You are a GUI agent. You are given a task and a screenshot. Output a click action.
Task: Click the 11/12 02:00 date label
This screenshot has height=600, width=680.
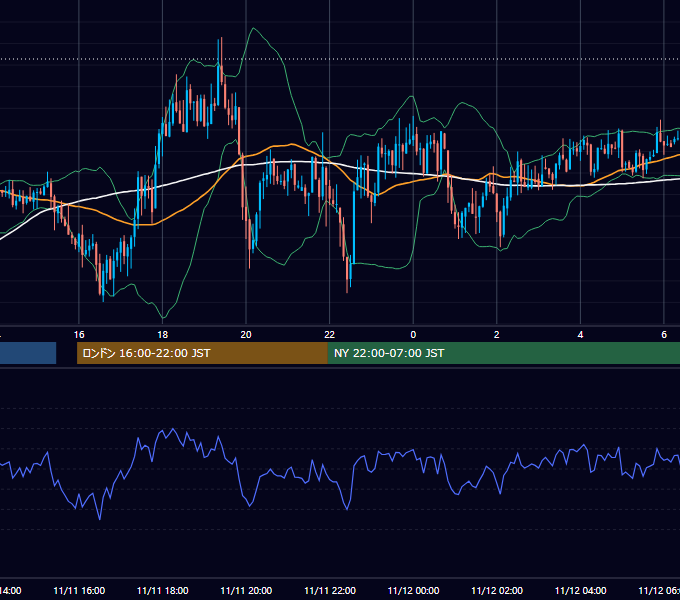[497, 591]
